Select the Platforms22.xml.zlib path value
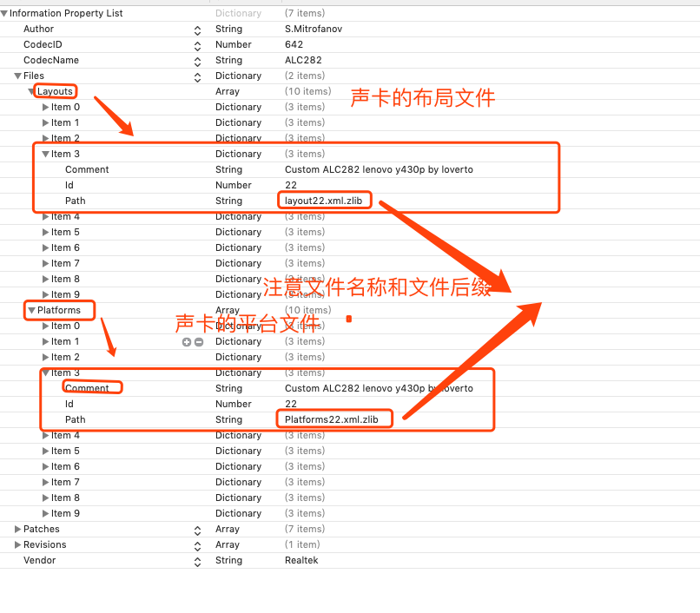The height and width of the screenshot is (613, 700). [x=336, y=419]
